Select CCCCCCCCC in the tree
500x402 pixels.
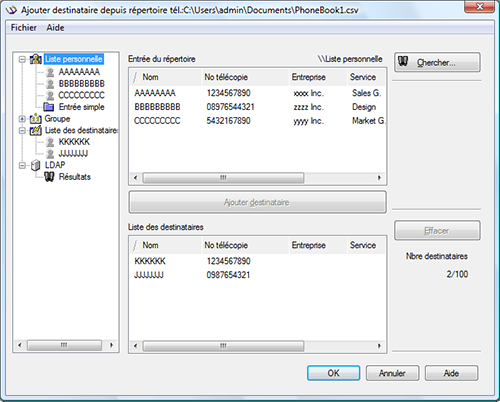[x=81, y=95]
